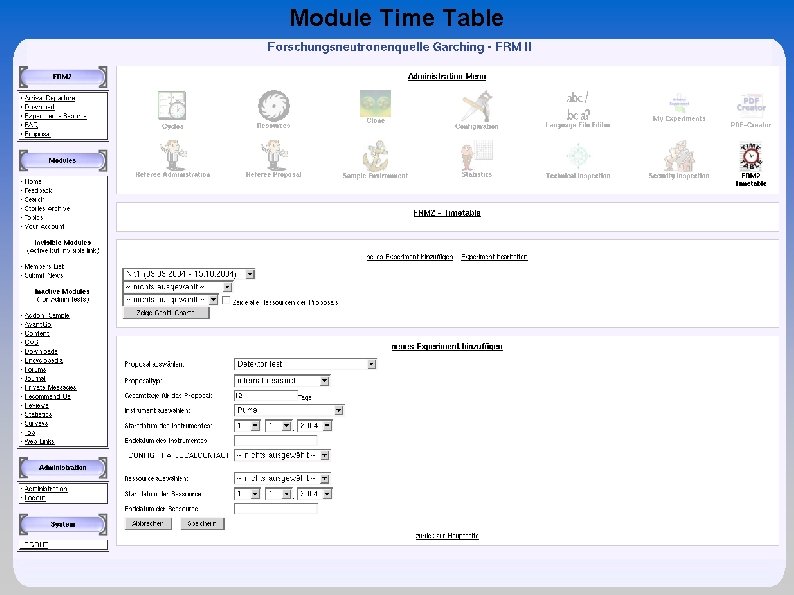
Task: Open the Cycles admin icon
Action: pos(172,105)
